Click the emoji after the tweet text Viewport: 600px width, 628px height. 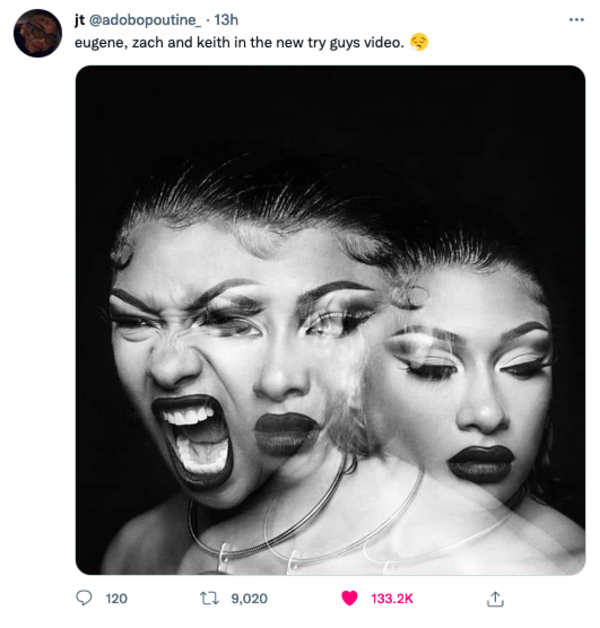(x=419, y=43)
